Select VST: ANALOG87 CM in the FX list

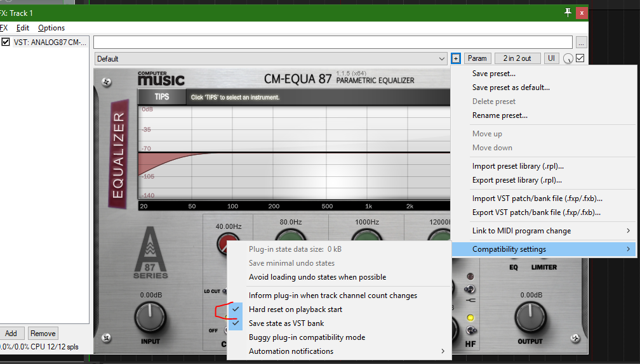tap(49, 42)
